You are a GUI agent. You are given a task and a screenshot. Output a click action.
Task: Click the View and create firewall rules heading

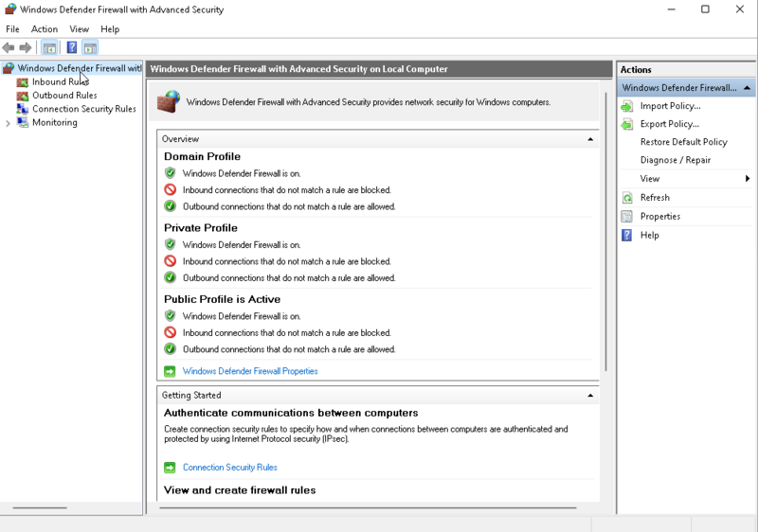pyautogui.click(x=240, y=490)
